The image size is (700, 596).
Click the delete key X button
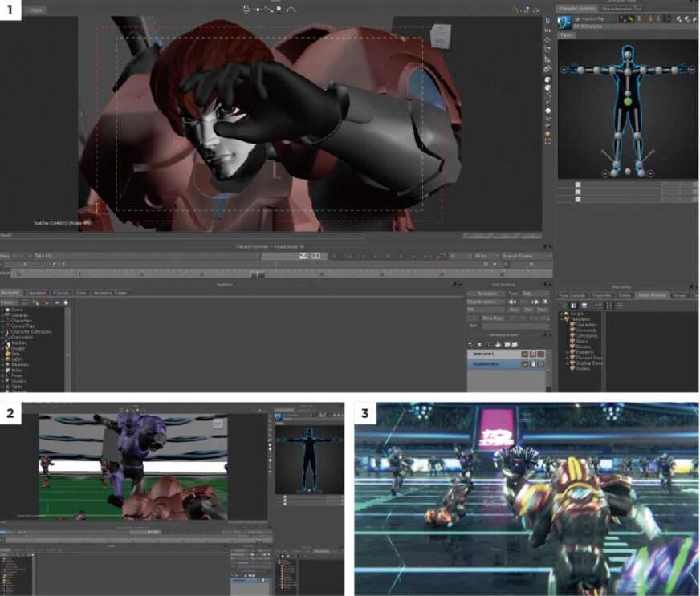click(545, 302)
